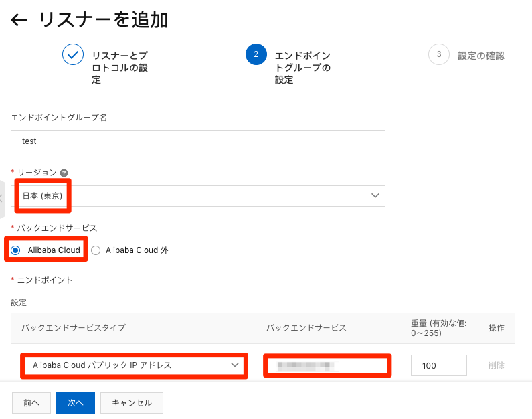Click the endpoint group name field
The width and height of the screenshot is (532, 419).
pos(198,141)
